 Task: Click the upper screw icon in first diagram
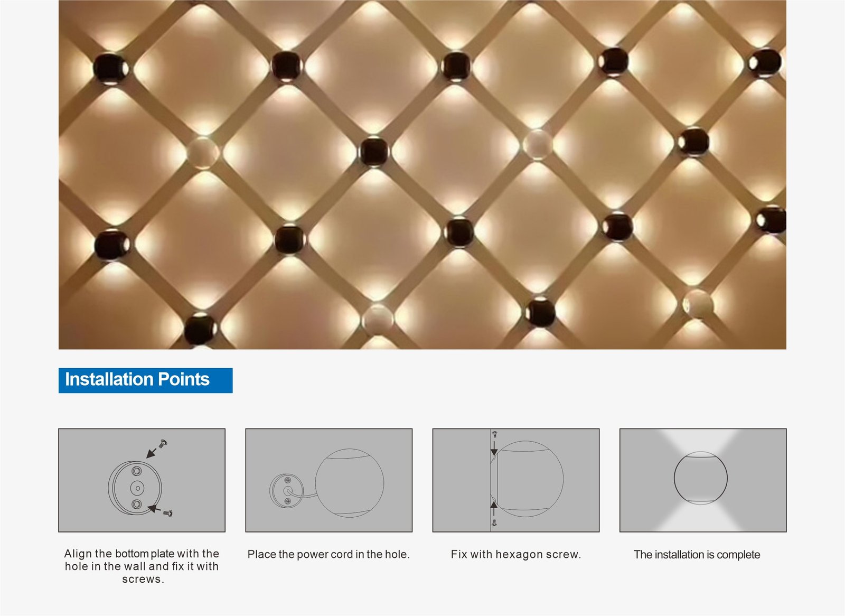163,444
